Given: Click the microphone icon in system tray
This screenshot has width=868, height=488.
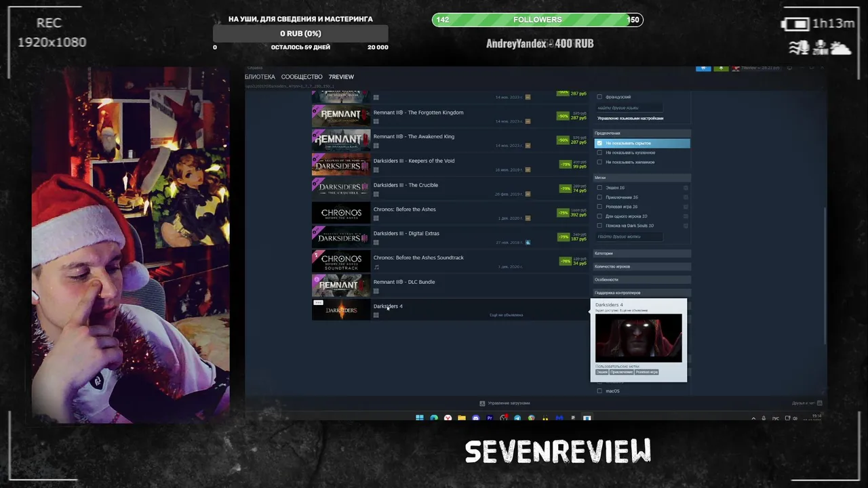Looking at the screenshot, I should tap(764, 418).
